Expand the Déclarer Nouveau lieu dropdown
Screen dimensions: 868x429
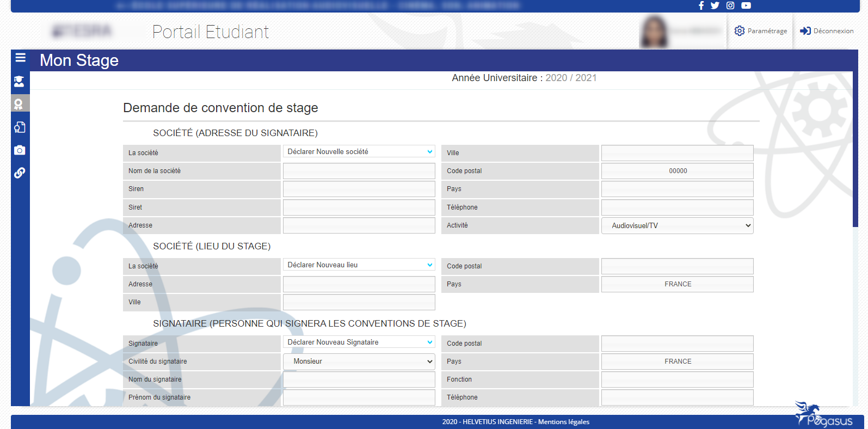pos(359,265)
